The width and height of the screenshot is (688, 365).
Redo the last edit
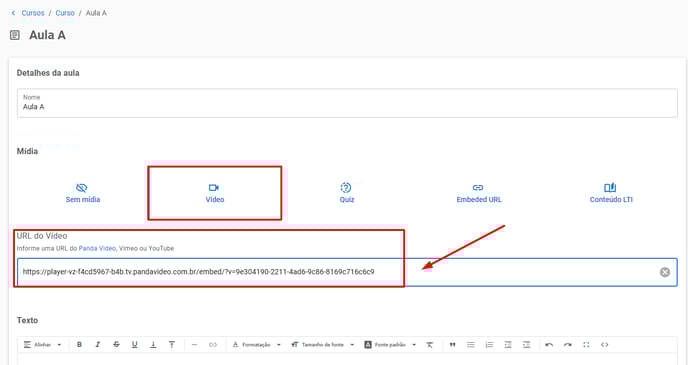tap(567, 345)
